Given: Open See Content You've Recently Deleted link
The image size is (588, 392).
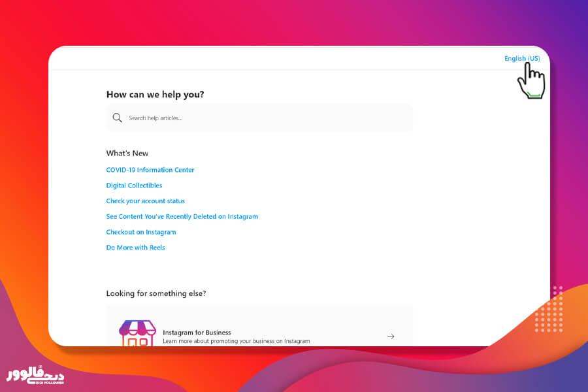Looking at the screenshot, I should pyautogui.click(x=182, y=216).
